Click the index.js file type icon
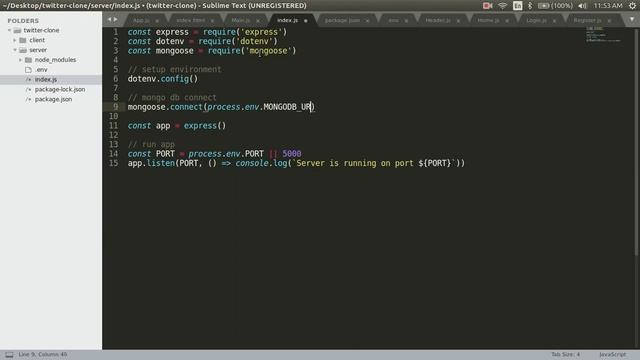 click(x=28, y=80)
